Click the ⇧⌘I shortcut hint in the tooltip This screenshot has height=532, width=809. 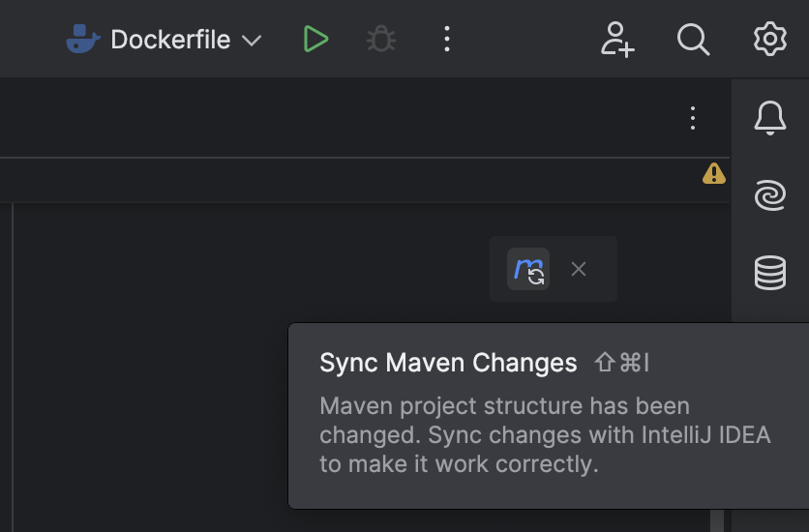621,364
